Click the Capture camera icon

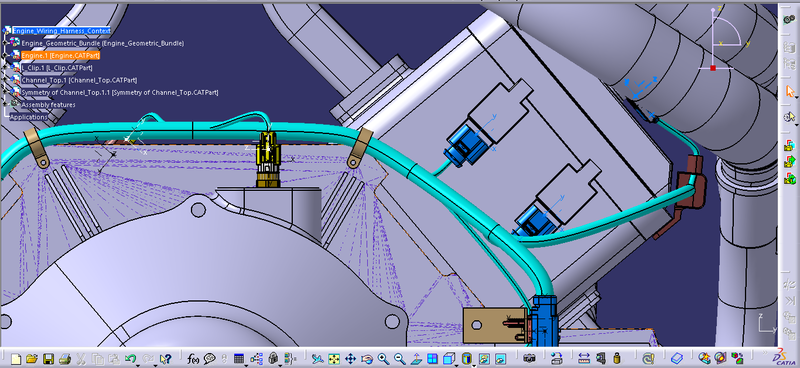point(530,359)
